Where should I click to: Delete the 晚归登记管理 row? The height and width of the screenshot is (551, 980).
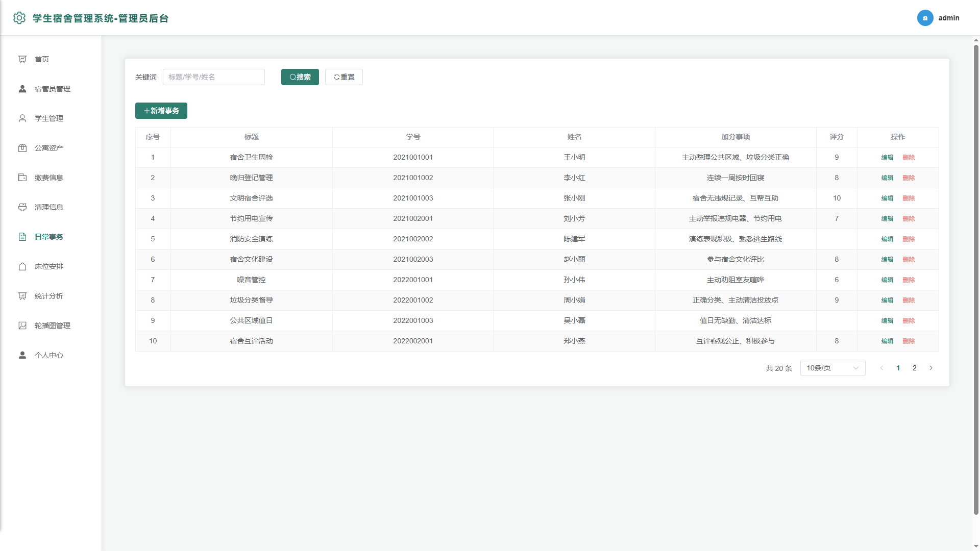[909, 178]
